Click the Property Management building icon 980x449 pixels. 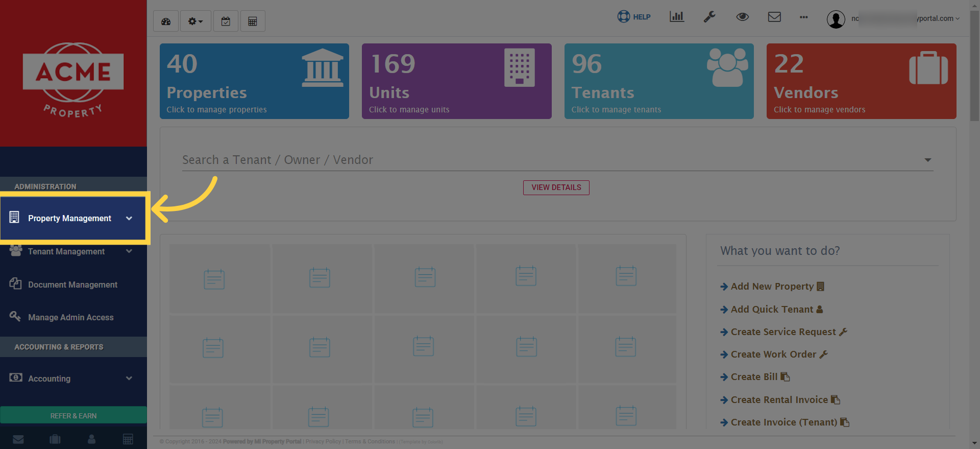pyautogui.click(x=14, y=218)
